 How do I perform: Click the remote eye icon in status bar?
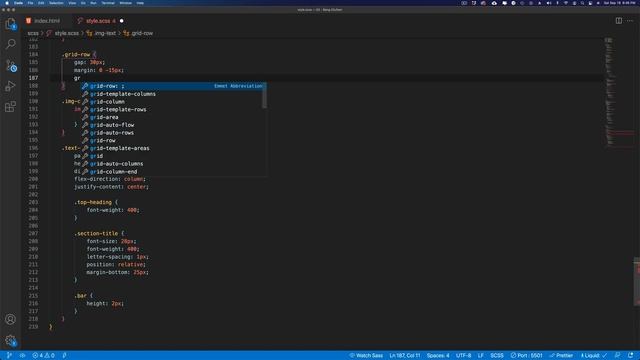[22, 356]
